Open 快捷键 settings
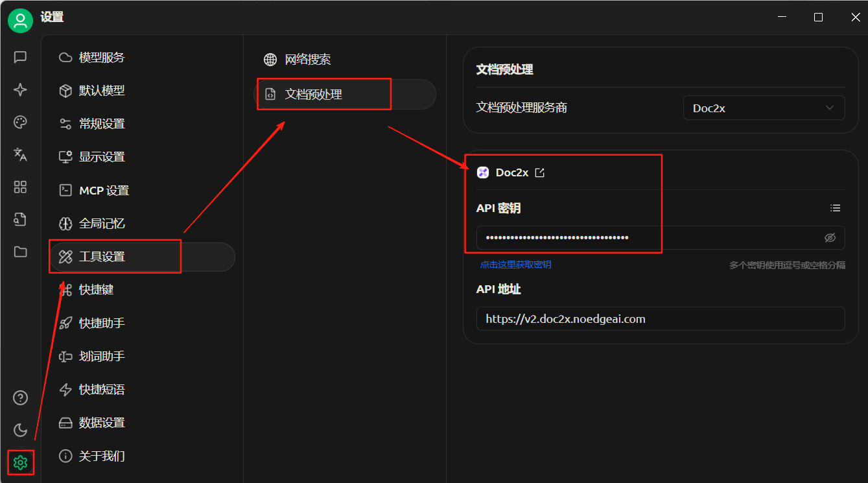 (x=142, y=290)
